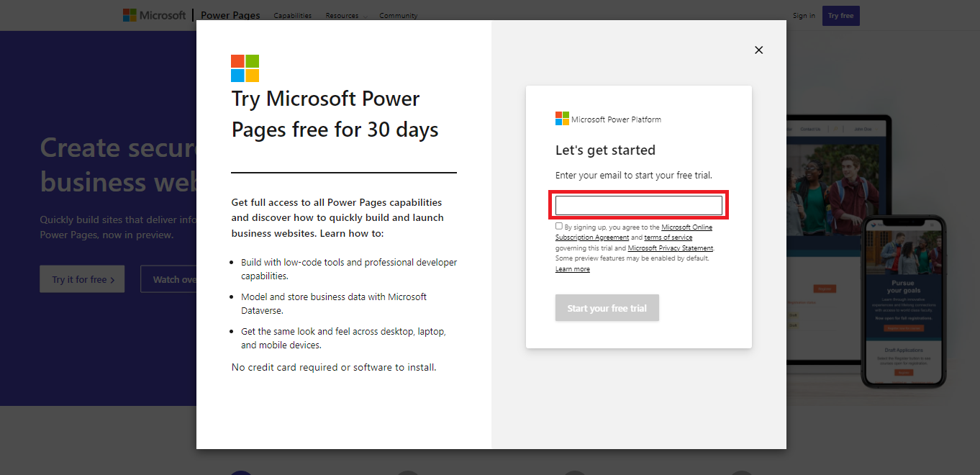The height and width of the screenshot is (475, 980).
Task: Click the Microsoft logo in the header
Action: [154, 15]
